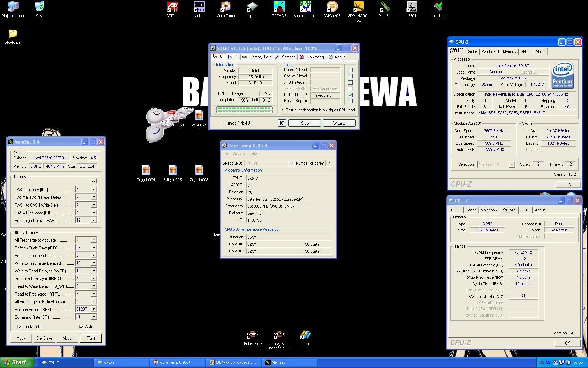The image size is (588, 368).
Task: Open the File menu in Core Temp
Action: [x=225, y=153]
